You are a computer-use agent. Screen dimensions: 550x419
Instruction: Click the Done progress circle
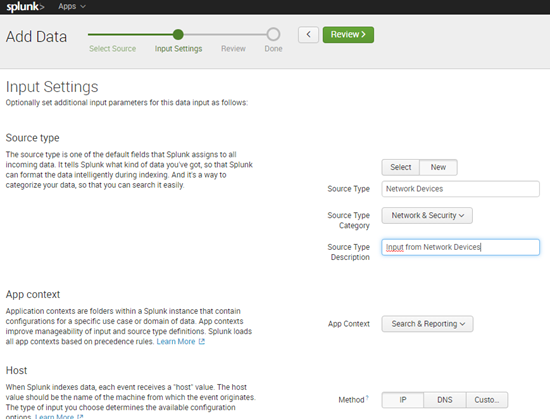(273, 34)
